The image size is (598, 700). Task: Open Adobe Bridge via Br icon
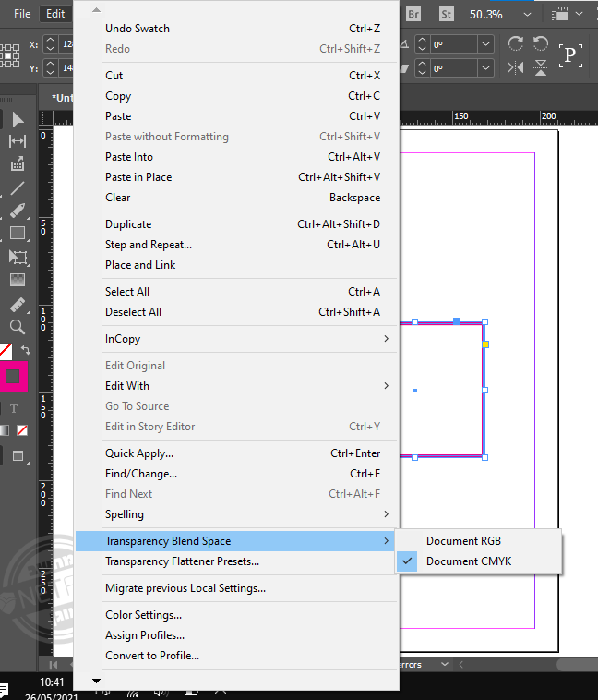413,14
